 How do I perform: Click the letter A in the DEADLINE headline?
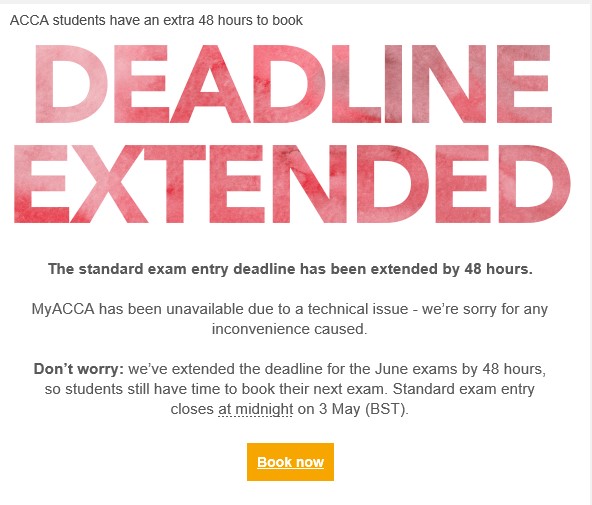pyautogui.click(x=210, y=84)
